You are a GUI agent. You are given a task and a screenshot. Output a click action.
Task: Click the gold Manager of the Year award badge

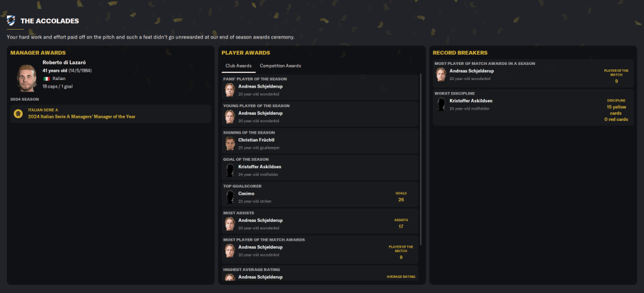(18, 114)
